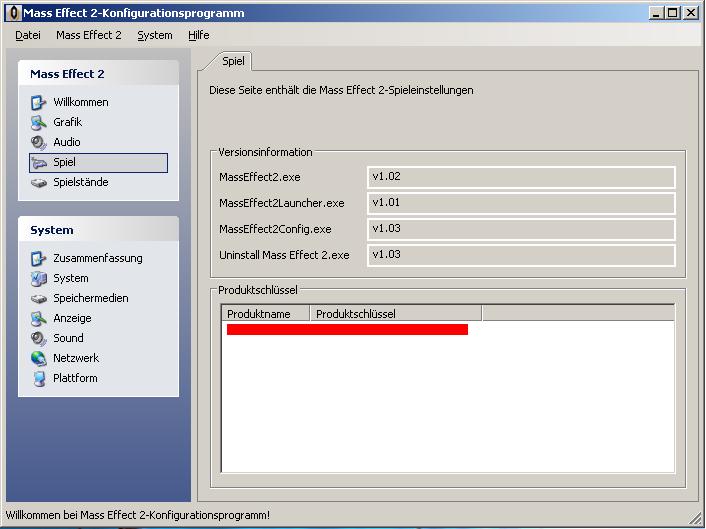Click the Spielstände drive icon
The height and width of the screenshot is (529, 706).
(38, 182)
